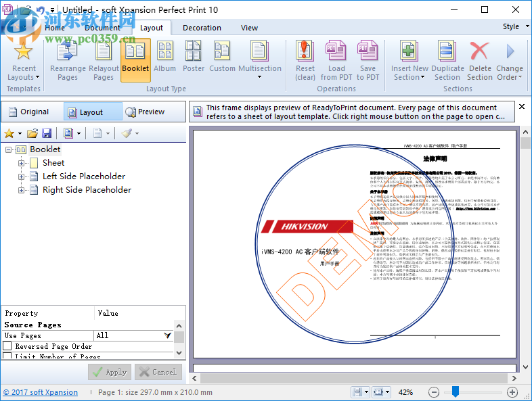
Task: Click Delete Section red X
Action: 479,51
